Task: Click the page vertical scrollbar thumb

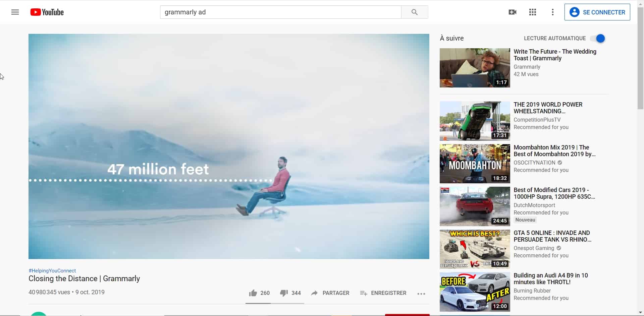Action: pos(640,59)
